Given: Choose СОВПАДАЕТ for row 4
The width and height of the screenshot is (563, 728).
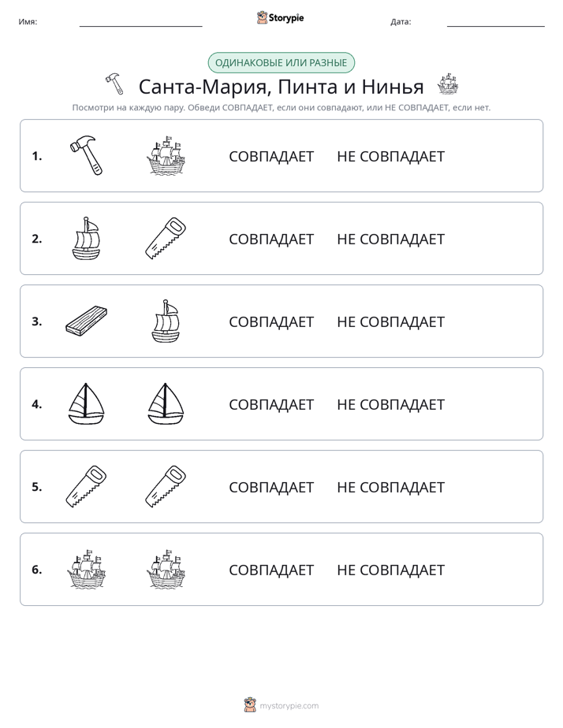Looking at the screenshot, I should coord(271,404).
